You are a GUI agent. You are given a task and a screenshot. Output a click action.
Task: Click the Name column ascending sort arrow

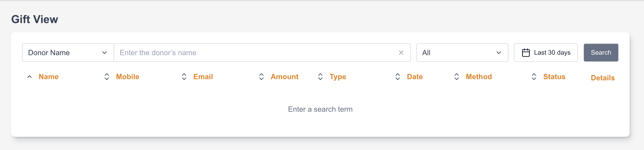point(29,77)
